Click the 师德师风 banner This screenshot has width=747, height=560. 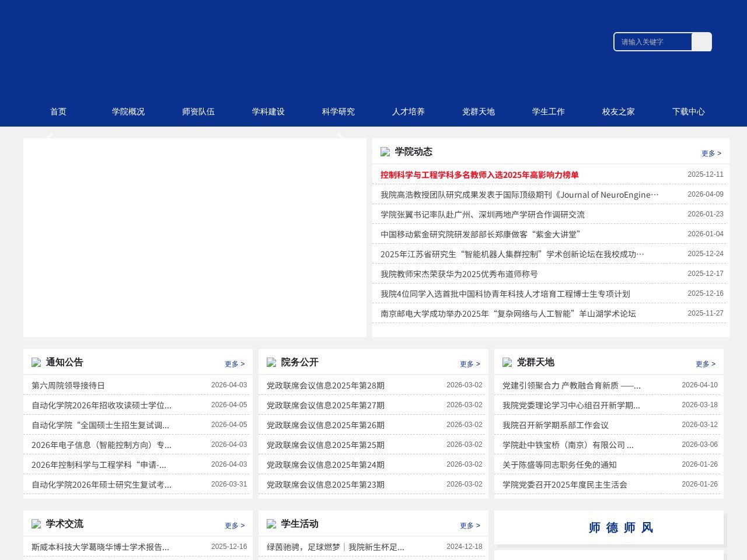[x=620, y=527]
